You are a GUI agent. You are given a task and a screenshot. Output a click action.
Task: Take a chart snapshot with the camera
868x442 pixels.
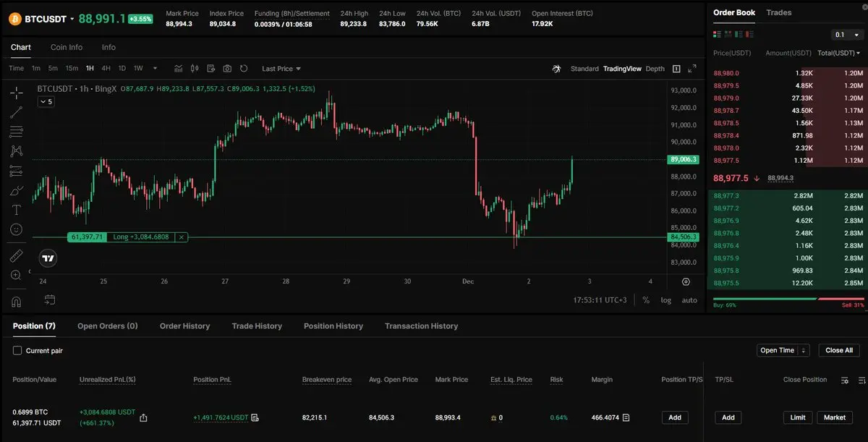(227, 69)
